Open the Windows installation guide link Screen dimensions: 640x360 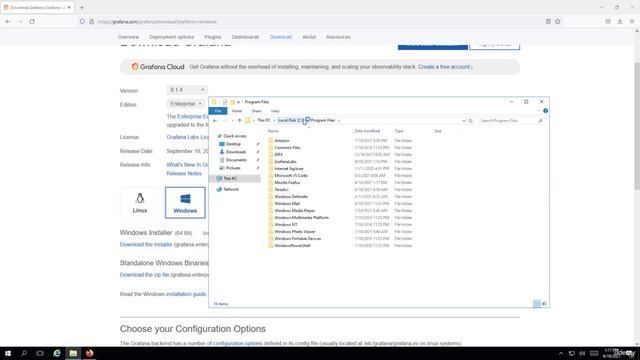point(186,294)
